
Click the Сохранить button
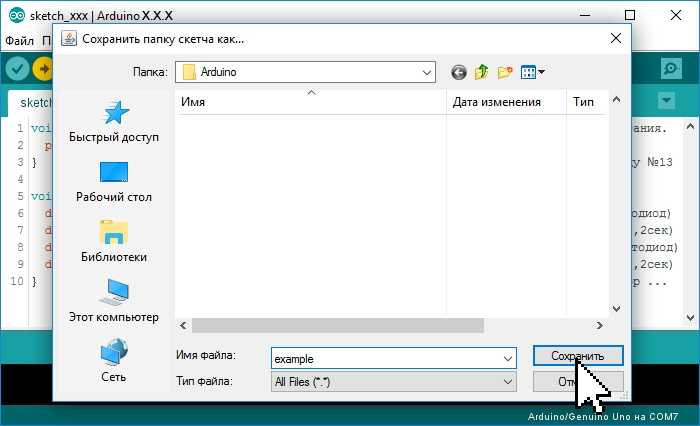[578, 356]
